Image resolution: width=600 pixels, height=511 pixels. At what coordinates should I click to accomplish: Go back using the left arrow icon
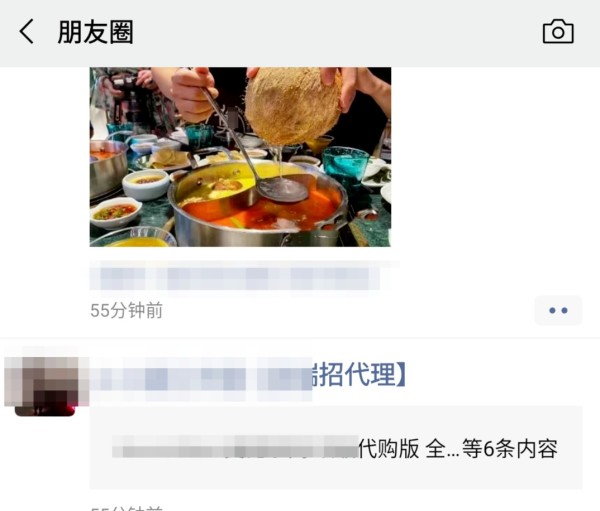click(x=26, y=31)
